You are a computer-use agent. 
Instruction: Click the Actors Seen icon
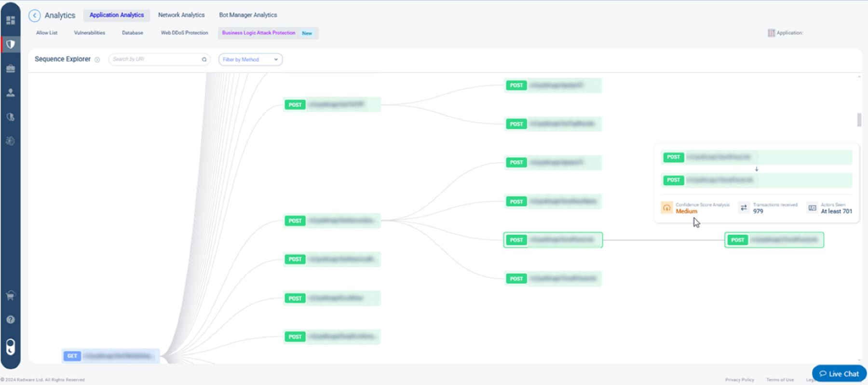(x=812, y=208)
